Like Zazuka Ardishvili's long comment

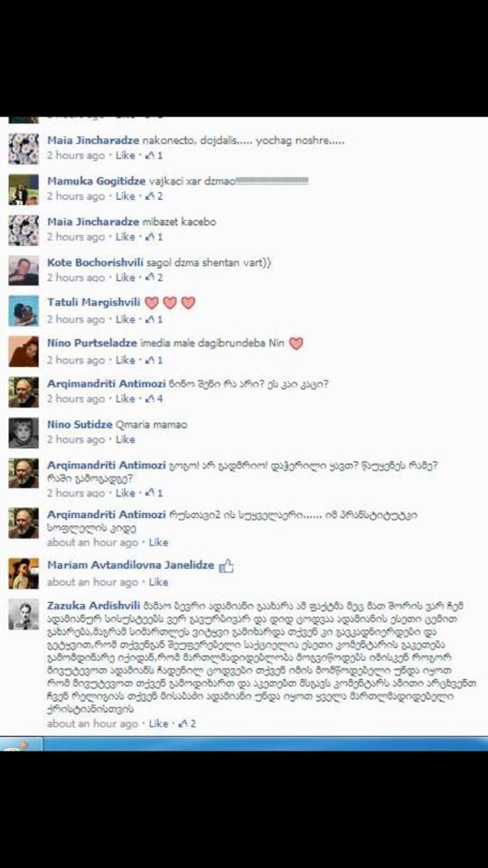(x=158, y=723)
